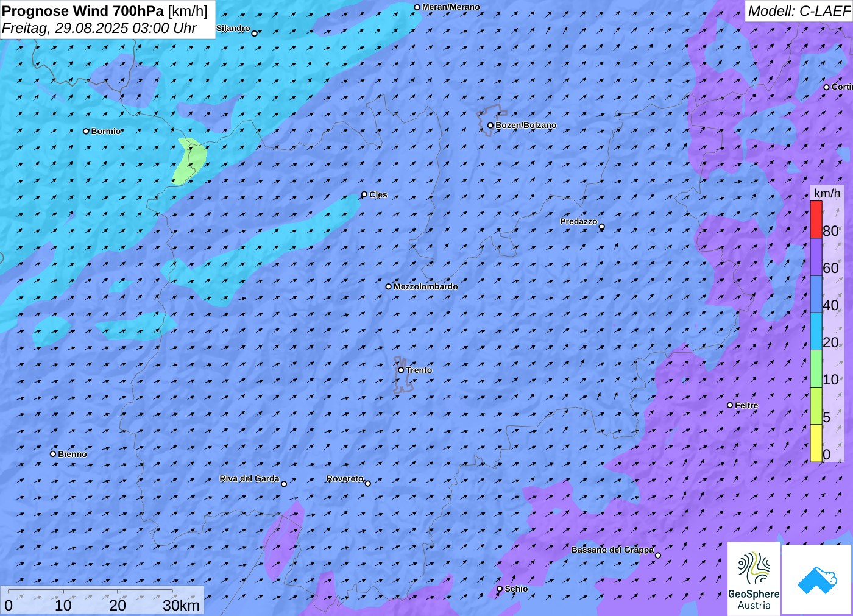Click the km/h legend heading
This screenshot has width=853, height=616.
click(x=827, y=193)
